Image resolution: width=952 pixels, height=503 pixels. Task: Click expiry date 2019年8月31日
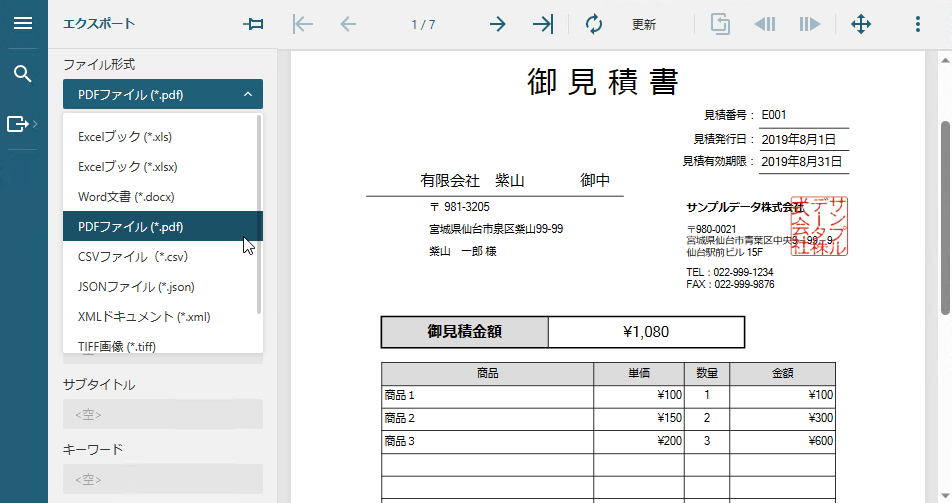[x=801, y=162]
